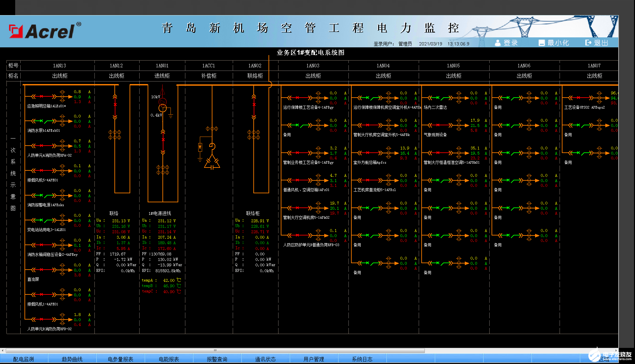
Task: Click the breaker symbol in 1AN12 联络 cabinet
Action: tap(115, 105)
